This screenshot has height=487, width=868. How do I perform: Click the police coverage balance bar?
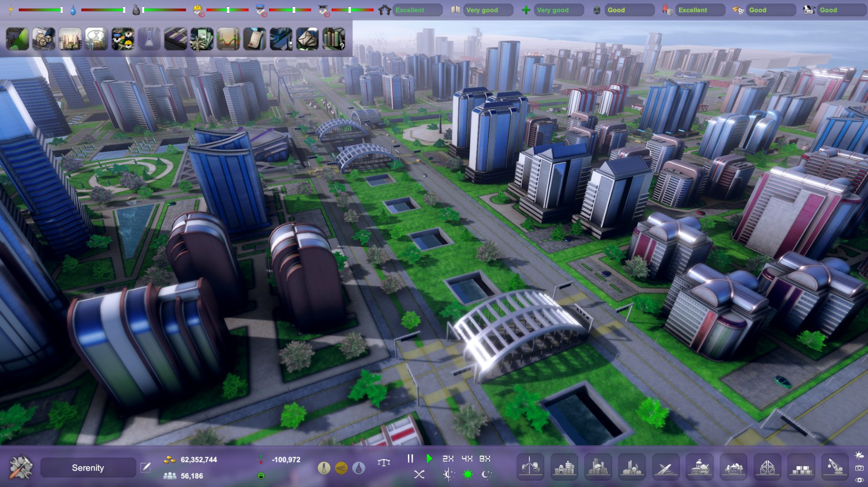[290, 10]
